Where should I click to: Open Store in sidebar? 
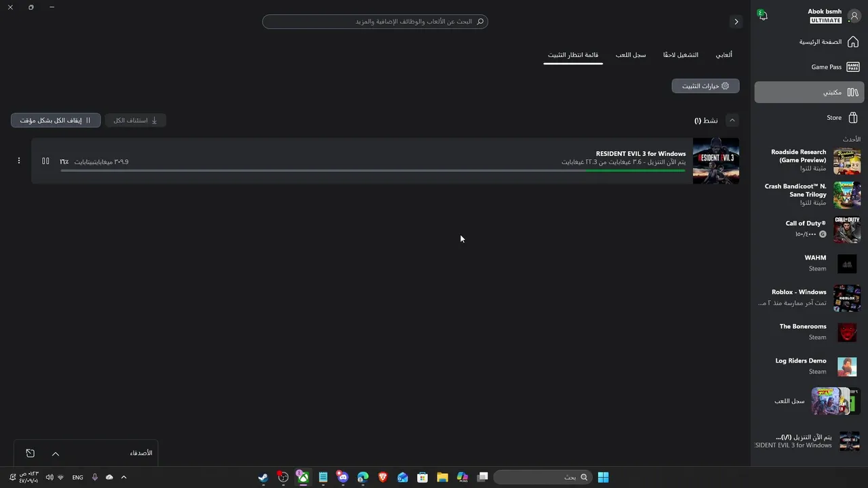(808, 117)
